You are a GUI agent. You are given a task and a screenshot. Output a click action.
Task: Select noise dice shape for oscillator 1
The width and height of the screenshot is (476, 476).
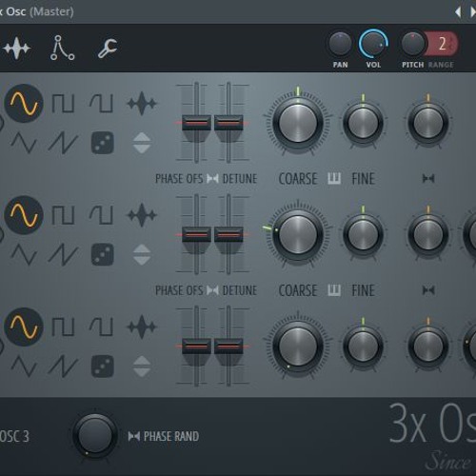click(x=103, y=143)
